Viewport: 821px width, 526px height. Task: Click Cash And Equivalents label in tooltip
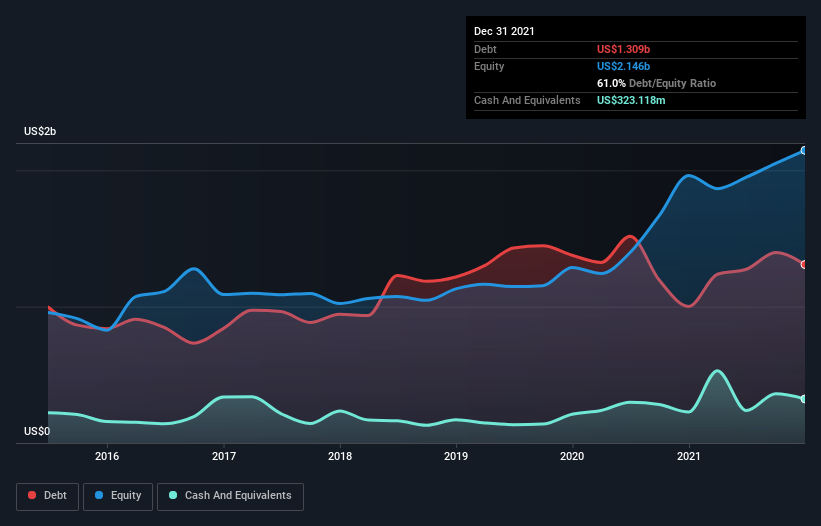pyautogui.click(x=527, y=100)
